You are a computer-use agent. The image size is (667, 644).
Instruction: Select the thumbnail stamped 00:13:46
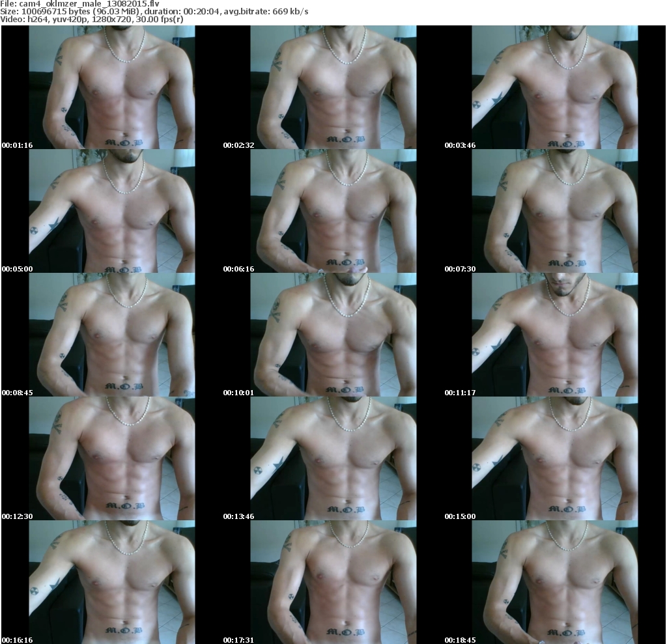333,458
